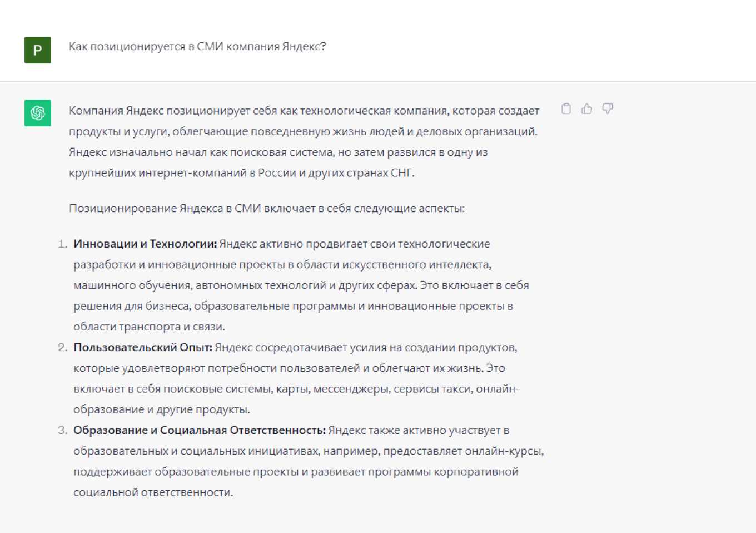Click the green P user avatar

pos(37,50)
